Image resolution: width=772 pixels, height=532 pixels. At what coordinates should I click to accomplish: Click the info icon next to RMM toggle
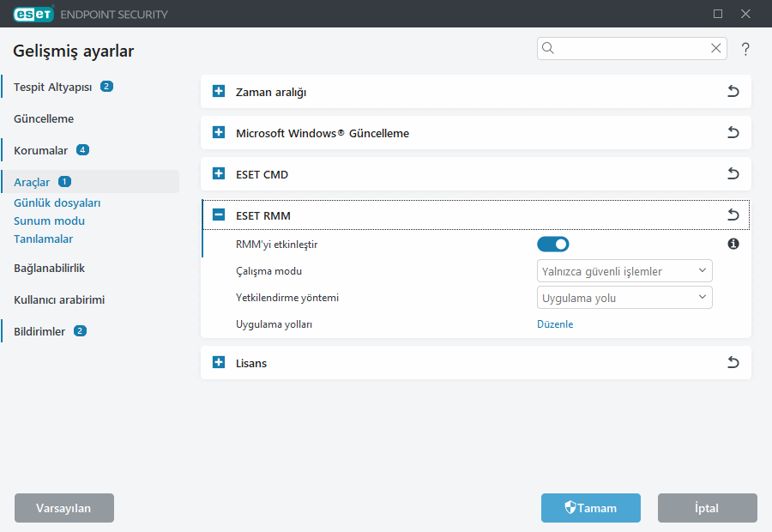pos(733,244)
